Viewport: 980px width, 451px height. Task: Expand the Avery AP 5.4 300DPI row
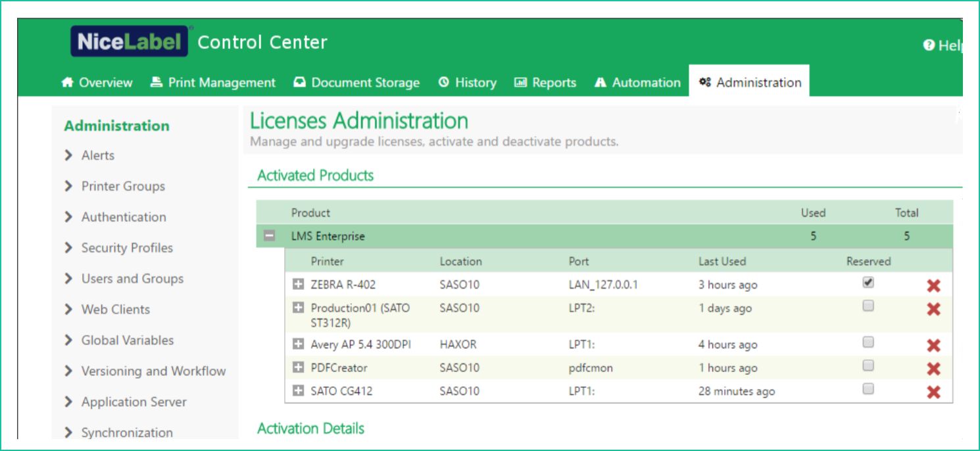point(298,344)
